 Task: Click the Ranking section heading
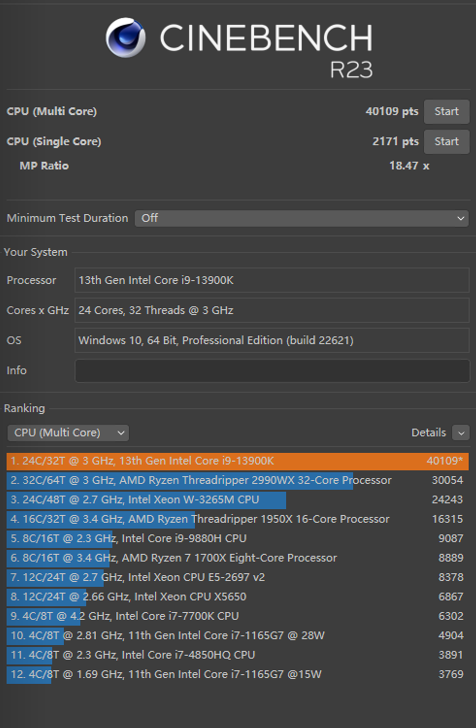pos(25,409)
